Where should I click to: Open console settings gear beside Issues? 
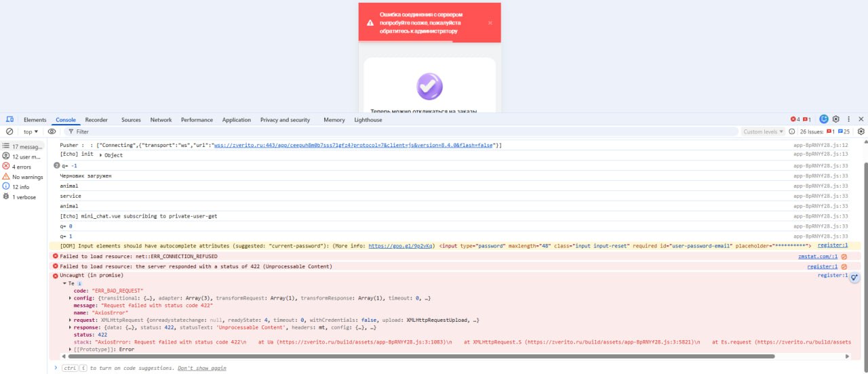point(861,131)
